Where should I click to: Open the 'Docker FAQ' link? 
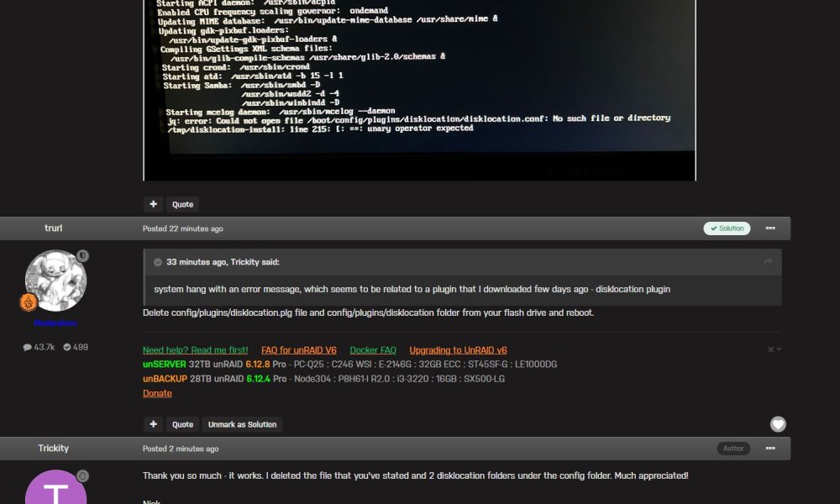[x=373, y=350]
